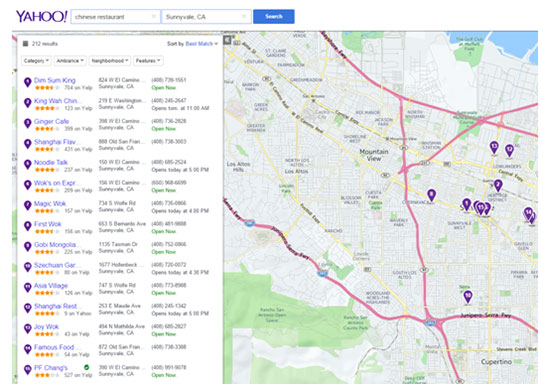Click the 704 on Yelp rating

(x=78, y=87)
